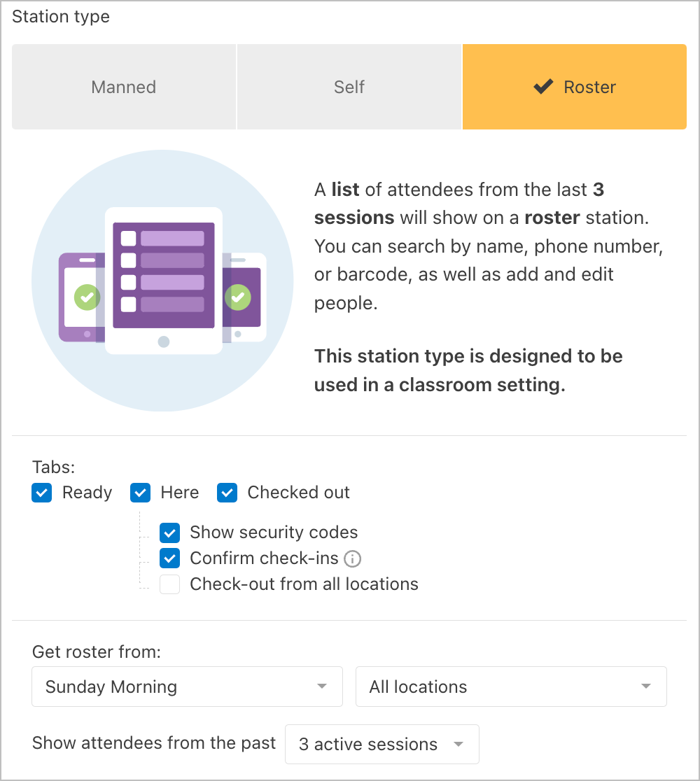Select the Manned station type
Image resolution: width=700 pixels, height=781 pixels.
(x=124, y=87)
